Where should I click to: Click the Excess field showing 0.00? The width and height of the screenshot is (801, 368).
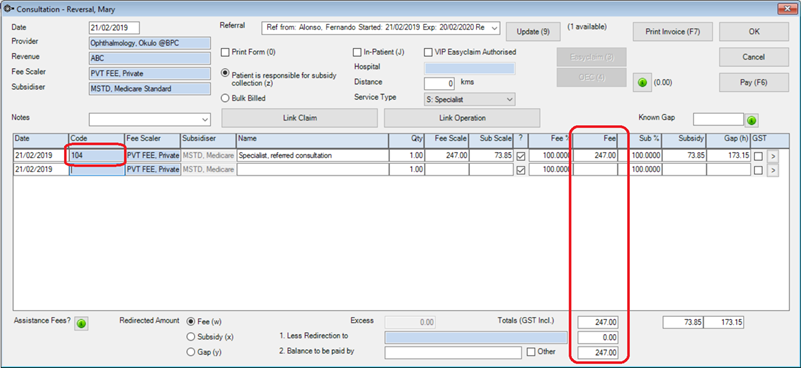point(410,323)
